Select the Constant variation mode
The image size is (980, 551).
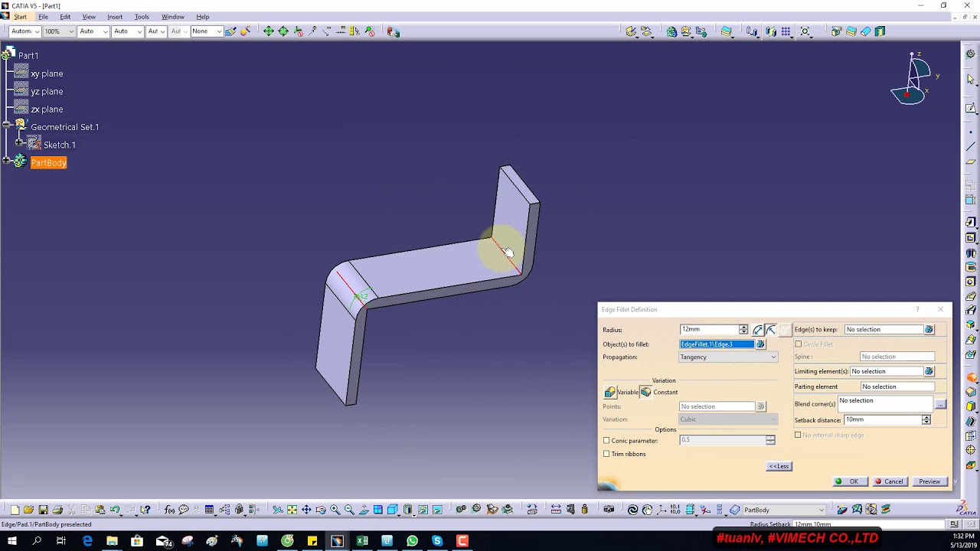(646, 392)
